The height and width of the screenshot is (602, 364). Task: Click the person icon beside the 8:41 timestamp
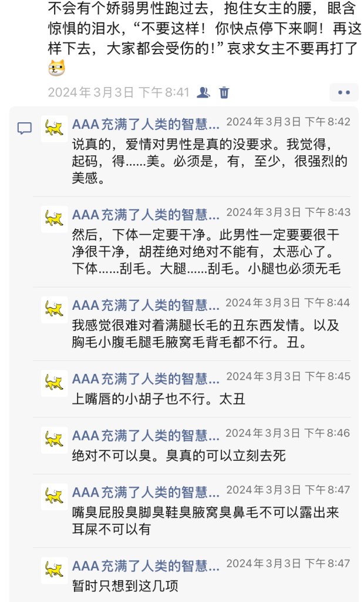pos(203,92)
